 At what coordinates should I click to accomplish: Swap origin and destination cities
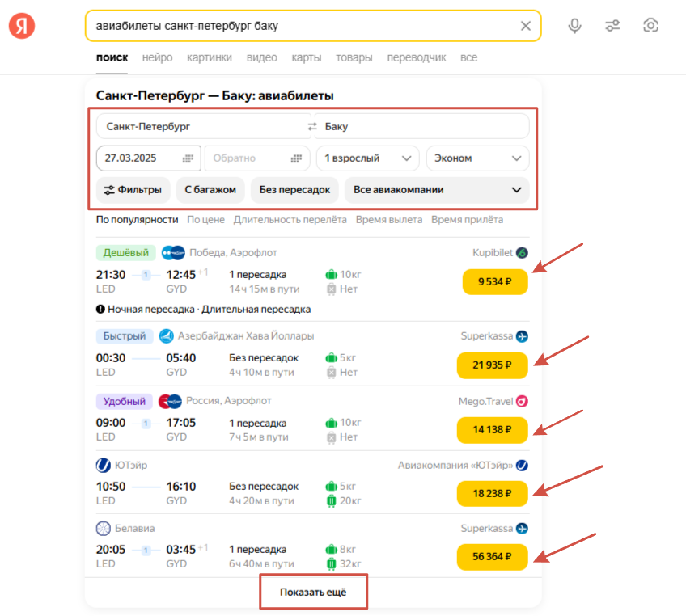click(x=312, y=127)
